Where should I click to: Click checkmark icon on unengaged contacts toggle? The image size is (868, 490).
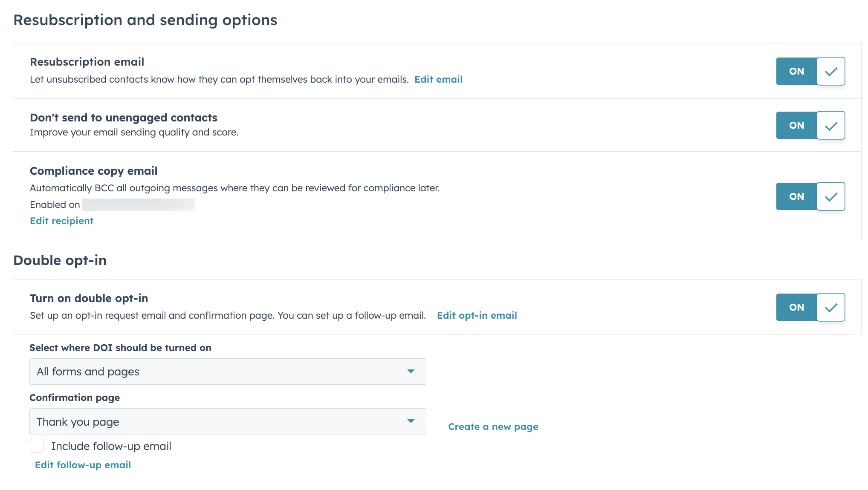[830, 125]
